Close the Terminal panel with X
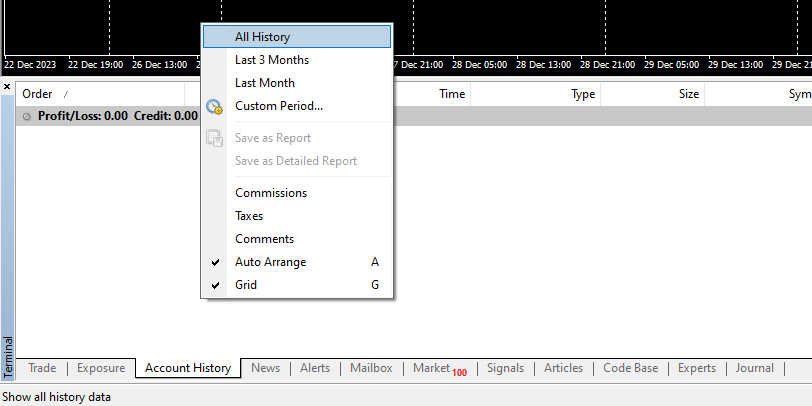Image resolution: width=812 pixels, height=406 pixels. [x=7, y=87]
